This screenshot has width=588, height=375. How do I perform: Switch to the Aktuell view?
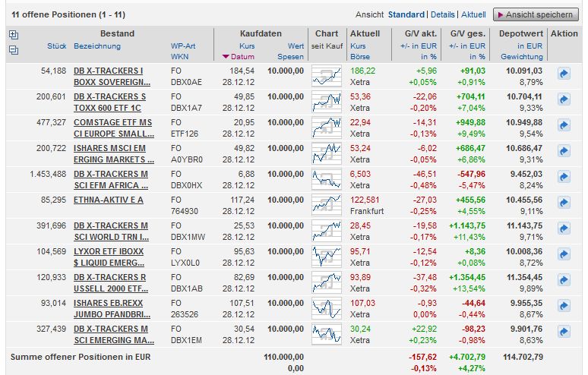pyautogui.click(x=473, y=14)
